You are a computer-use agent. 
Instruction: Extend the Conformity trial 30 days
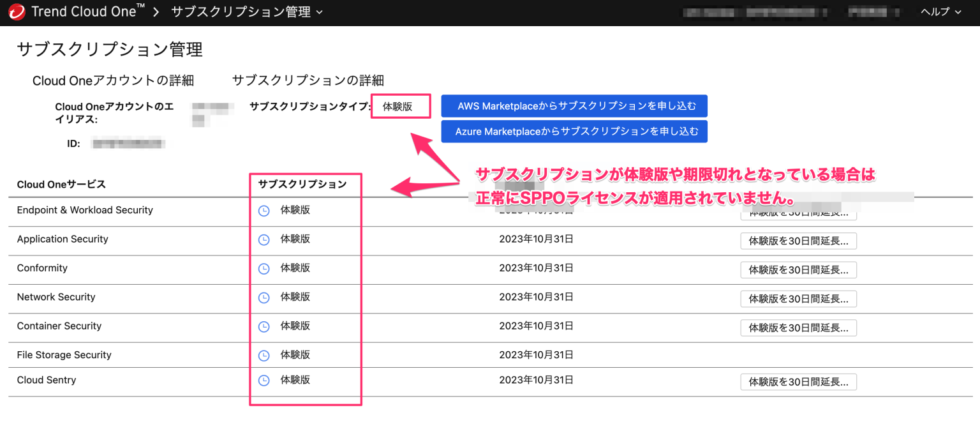click(798, 269)
